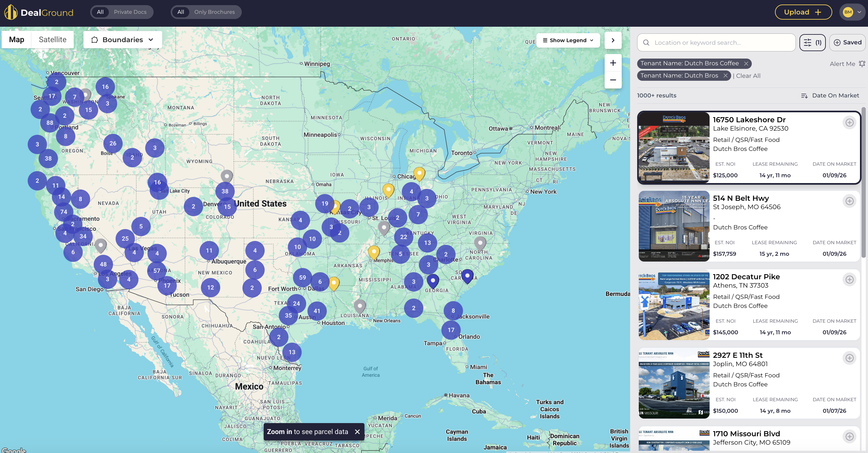Open the BM user account menu
868x453 pixels.
pos(852,12)
